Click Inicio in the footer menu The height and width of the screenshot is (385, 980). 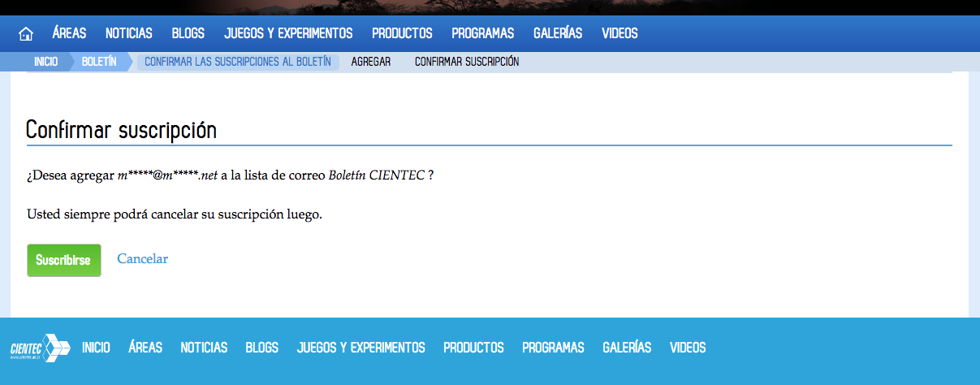tap(96, 348)
